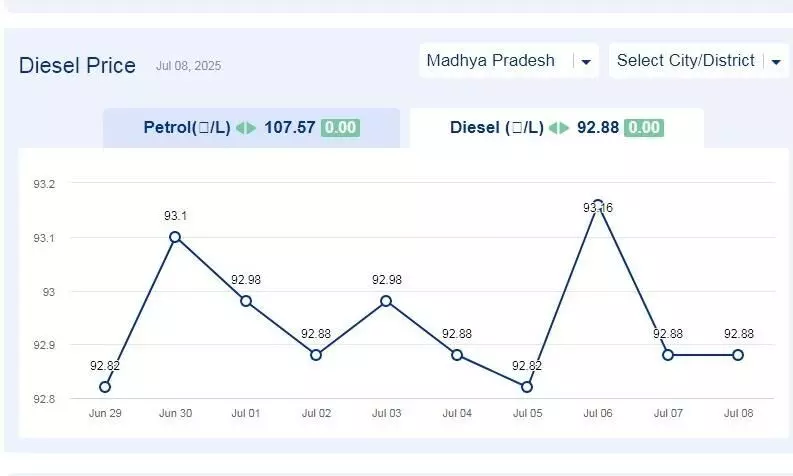This screenshot has width=793, height=476.
Task: Click the 'Jul 07' x-axis label
Action: coord(668,413)
